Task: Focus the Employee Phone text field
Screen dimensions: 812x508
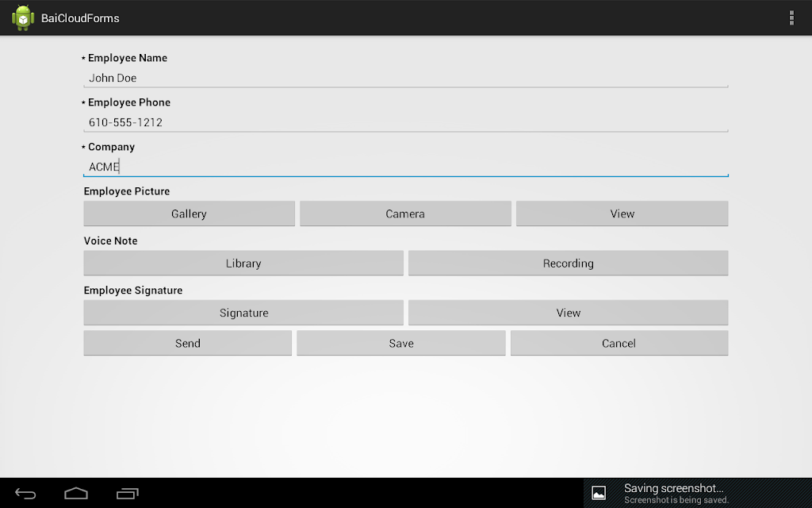Action: pos(406,122)
